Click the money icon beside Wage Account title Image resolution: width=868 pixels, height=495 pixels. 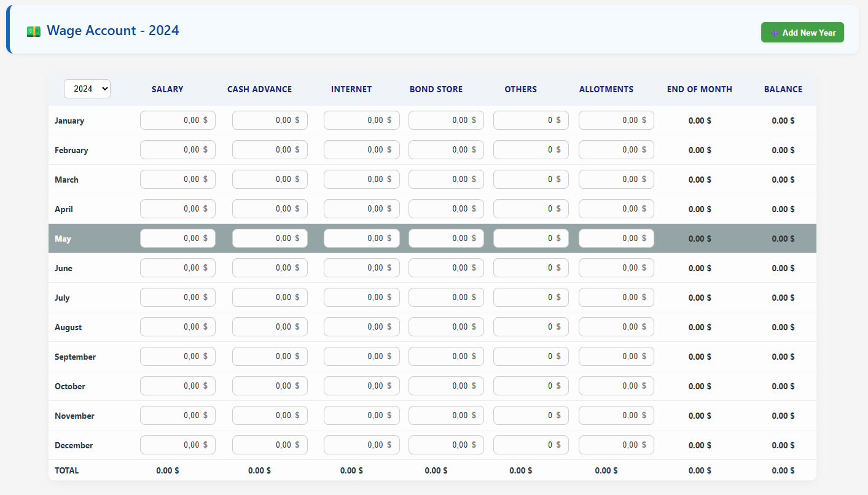click(x=34, y=31)
